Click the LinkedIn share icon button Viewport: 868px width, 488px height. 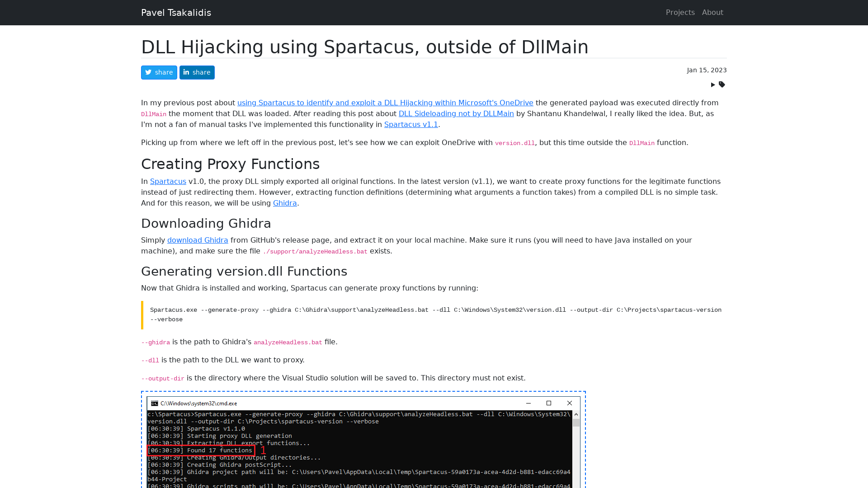click(197, 72)
